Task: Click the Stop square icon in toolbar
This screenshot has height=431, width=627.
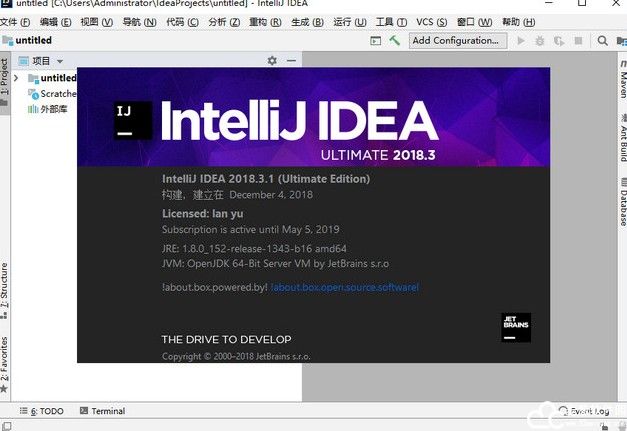Action: coord(577,41)
